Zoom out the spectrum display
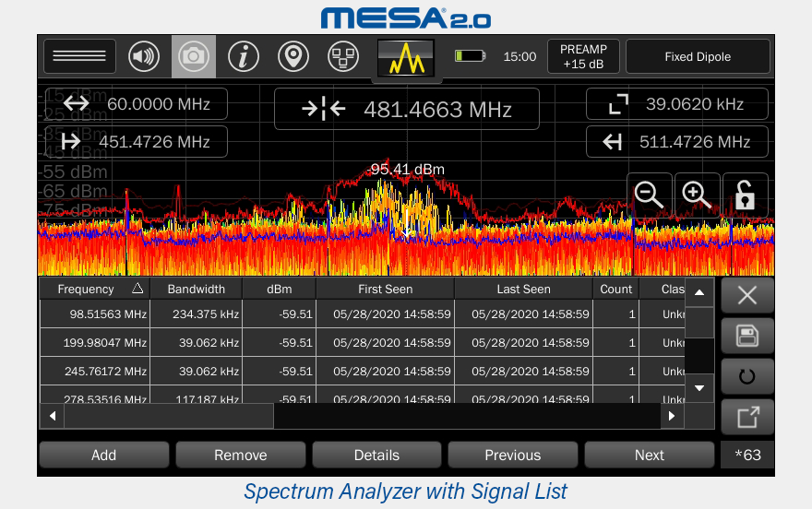Screen dimensions: 812x509 tap(650, 195)
